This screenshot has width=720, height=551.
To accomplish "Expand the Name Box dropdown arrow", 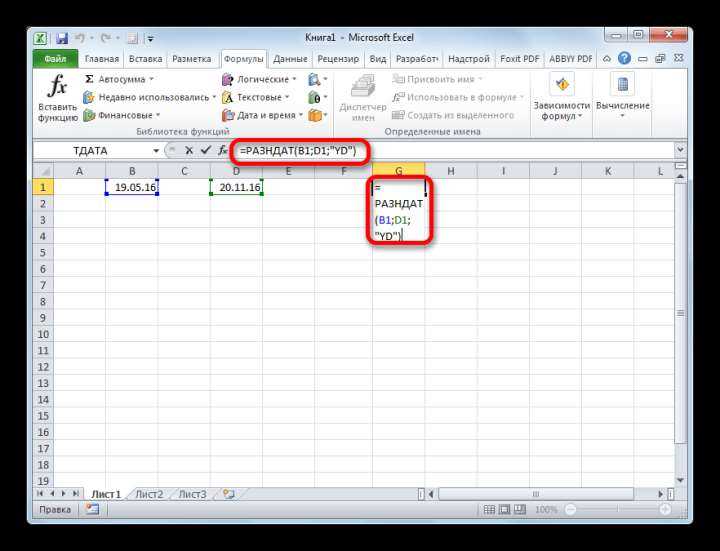I will 156,151.
